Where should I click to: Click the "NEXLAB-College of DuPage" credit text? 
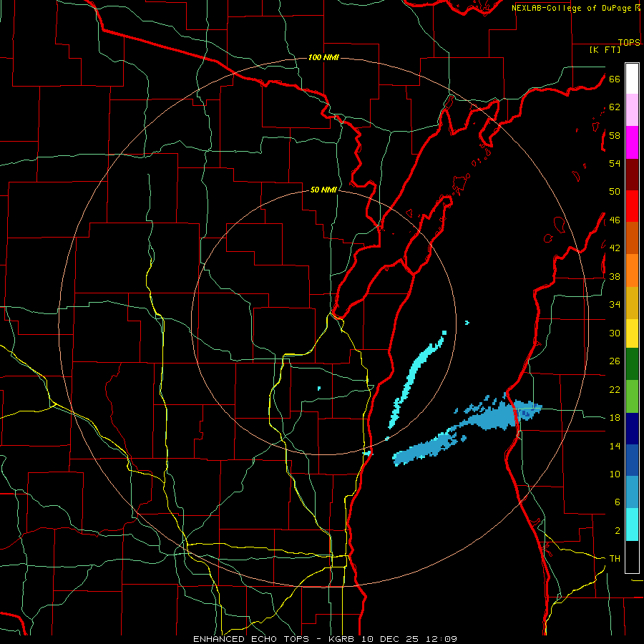click(x=571, y=8)
